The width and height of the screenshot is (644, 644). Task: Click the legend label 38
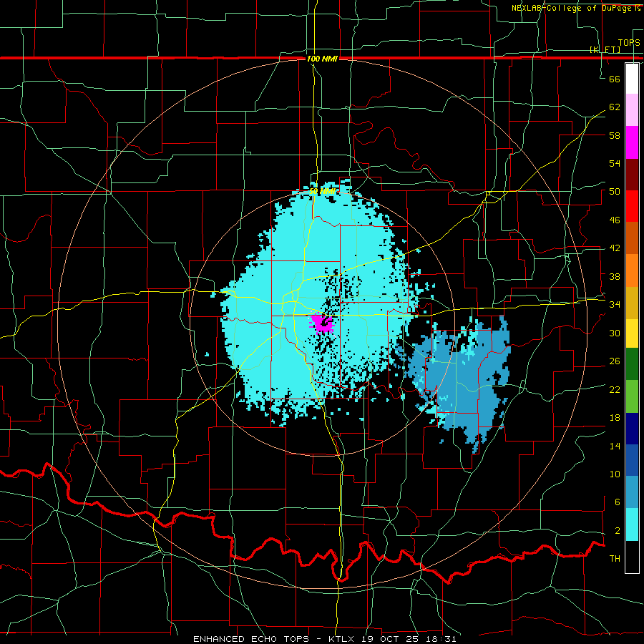tap(615, 276)
